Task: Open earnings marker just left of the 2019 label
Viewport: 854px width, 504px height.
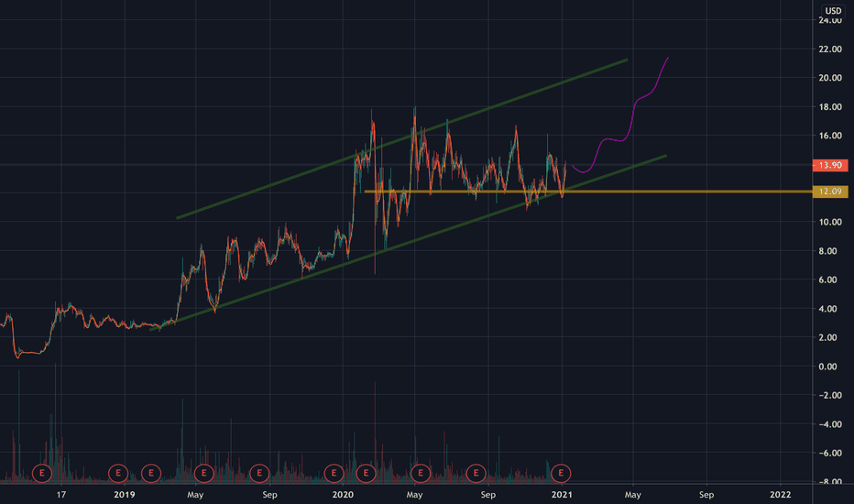Action: click(118, 473)
